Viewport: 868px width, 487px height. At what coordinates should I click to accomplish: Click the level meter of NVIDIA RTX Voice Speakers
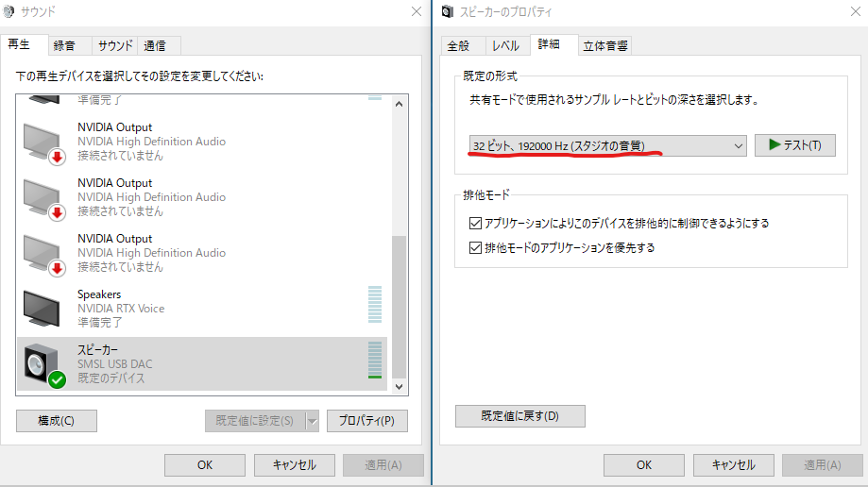tap(375, 304)
